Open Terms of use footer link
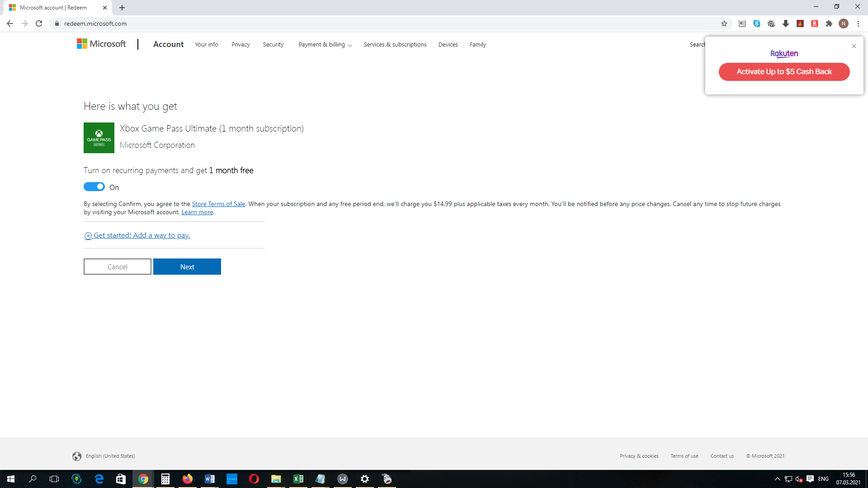Viewport: 868px width, 488px height. 684,456
